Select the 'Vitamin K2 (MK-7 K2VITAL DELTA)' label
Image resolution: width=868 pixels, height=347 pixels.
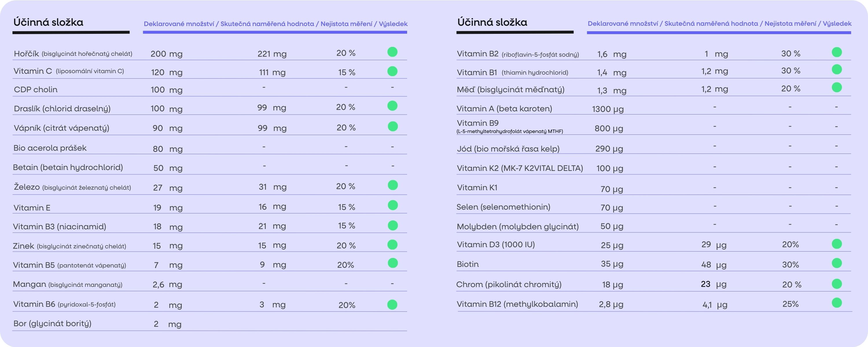coord(520,168)
